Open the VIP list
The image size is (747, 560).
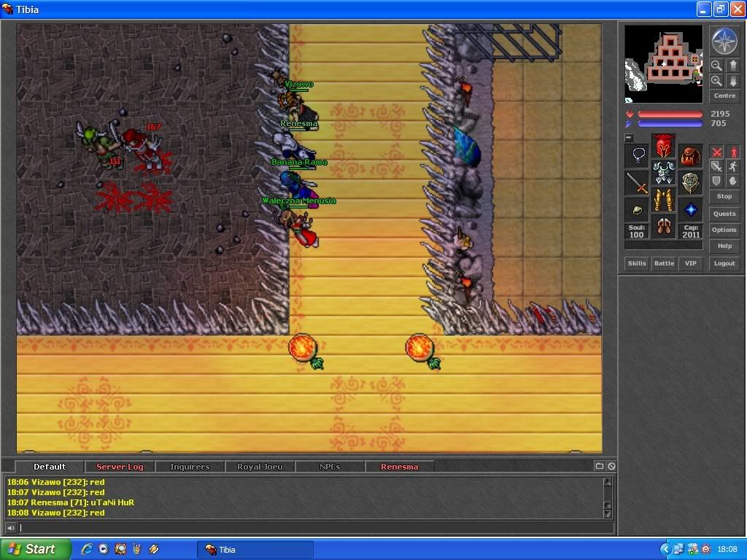690,263
